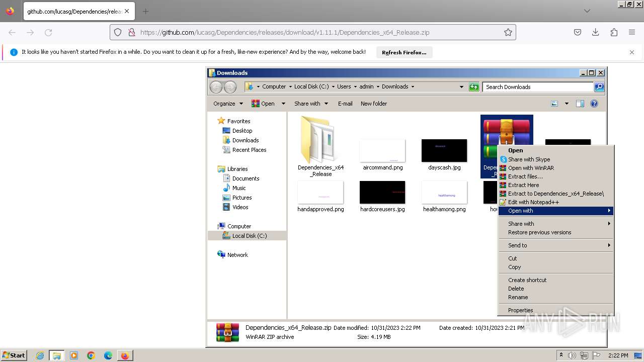Click the Pocket save icon in Firefox
The image size is (644, 362).
578,32
